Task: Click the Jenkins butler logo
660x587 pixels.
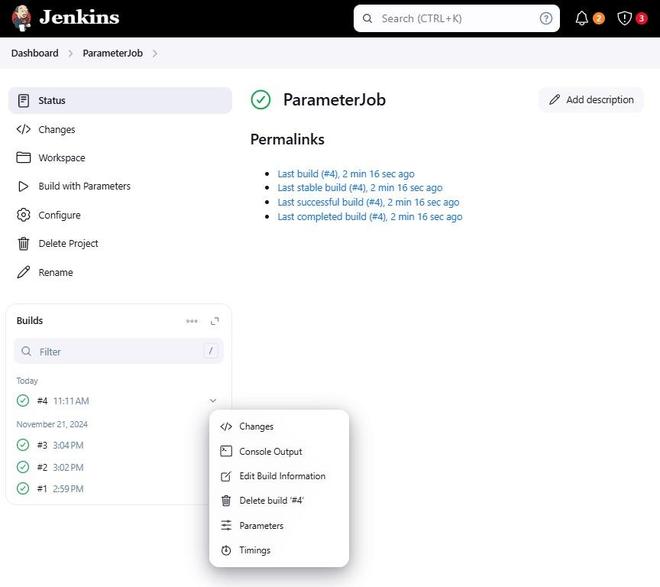Action: pos(21,18)
